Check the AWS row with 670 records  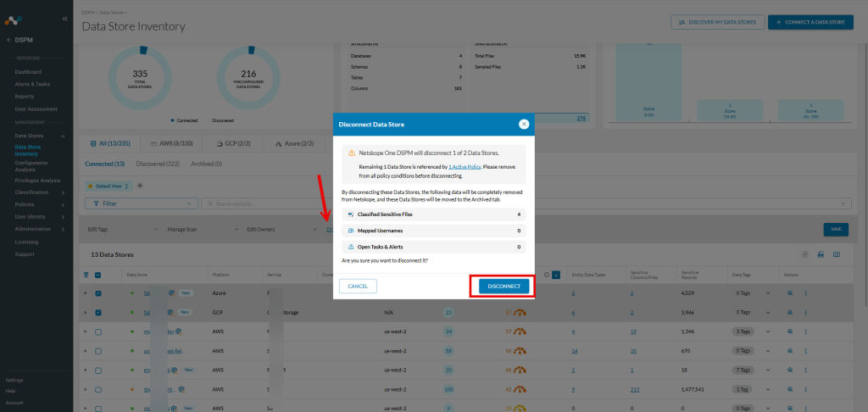tap(98, 351)
